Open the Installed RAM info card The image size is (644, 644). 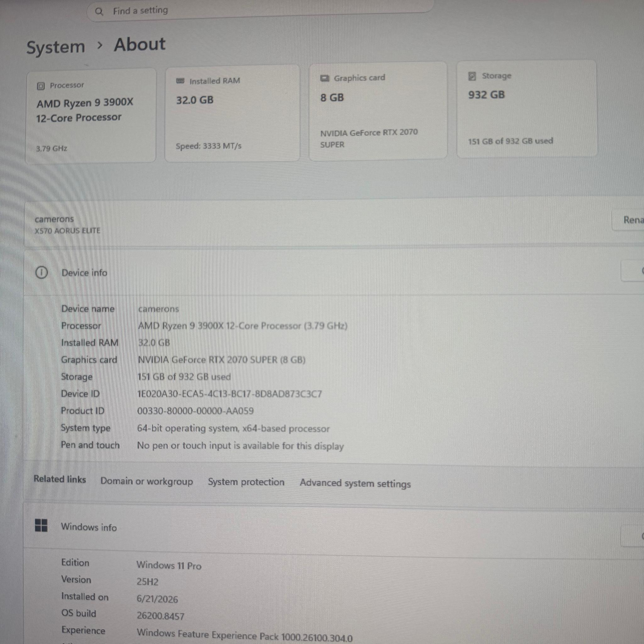tap(232, 113)
